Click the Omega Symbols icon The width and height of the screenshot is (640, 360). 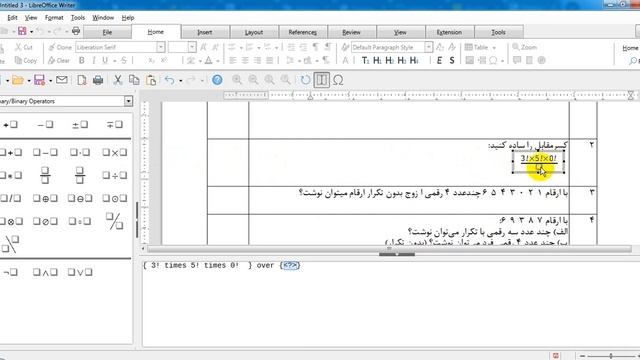338,80
